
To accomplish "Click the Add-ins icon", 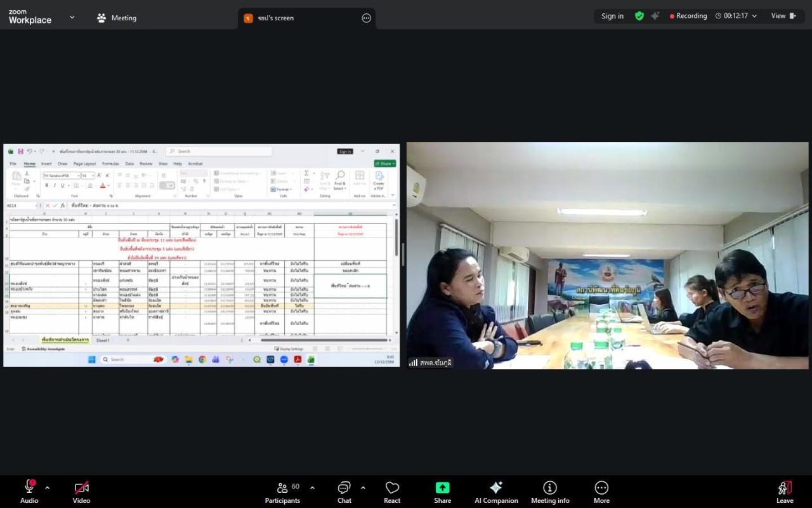I will pyautogui.click(x=360, y=179).
